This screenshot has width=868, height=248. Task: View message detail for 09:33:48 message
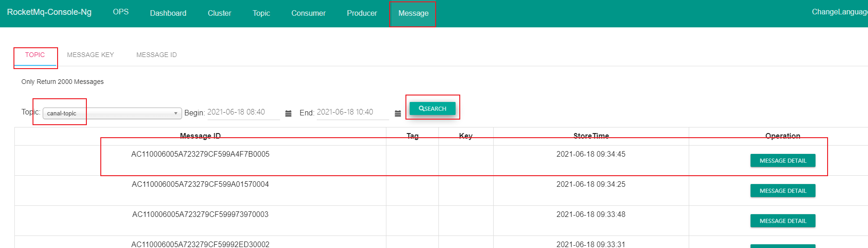(x=783, y=221)
